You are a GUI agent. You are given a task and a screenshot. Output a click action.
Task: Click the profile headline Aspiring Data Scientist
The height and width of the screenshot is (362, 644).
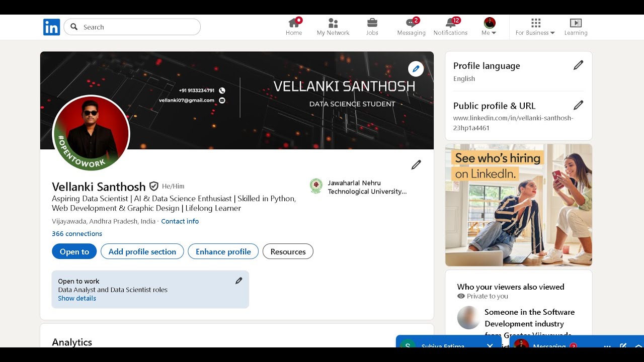[174, 203]
